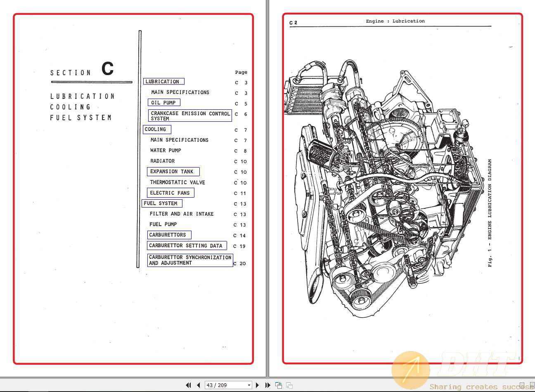Click the MAIN SPECIFICATIONS entry under LUBRICATION

180,92
